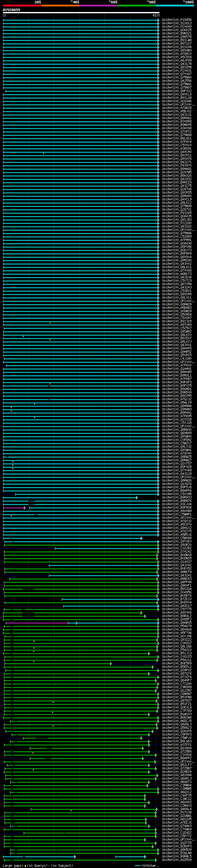Select label UniRef100_Q58623

tap(176, 728)
